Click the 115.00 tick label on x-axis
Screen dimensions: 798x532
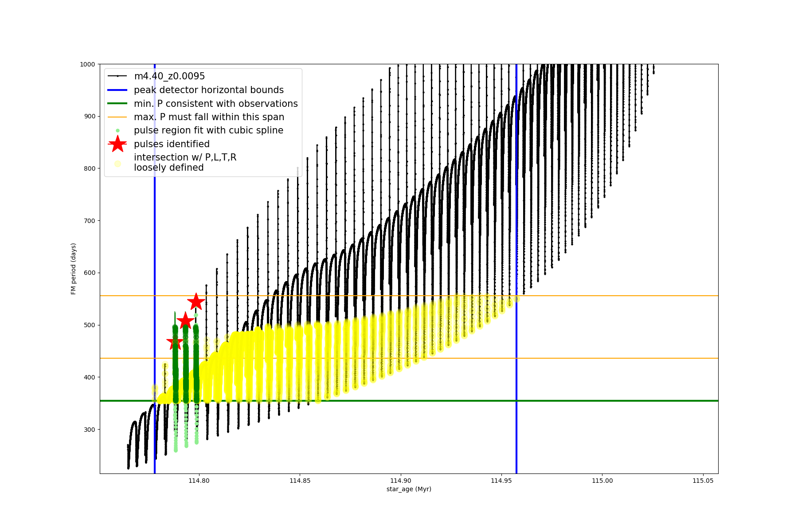pos(602,481)
